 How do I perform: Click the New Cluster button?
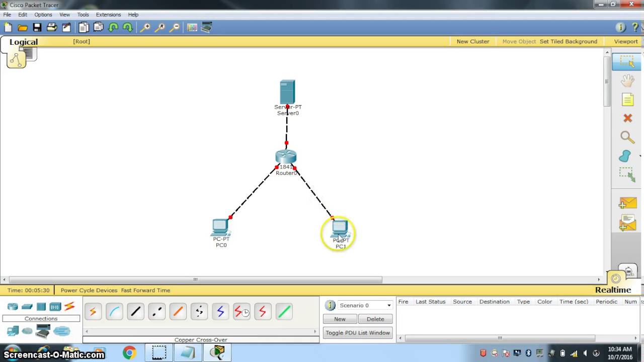[473, 41]
